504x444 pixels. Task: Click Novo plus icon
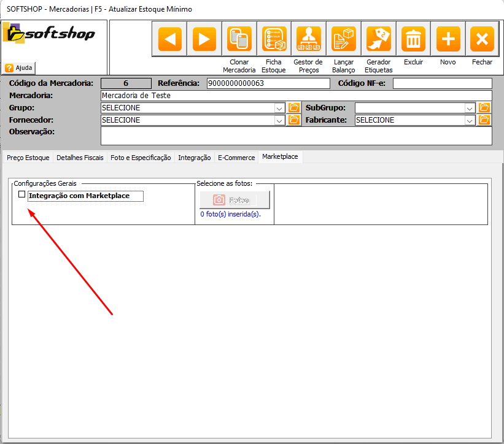point(448,39)
